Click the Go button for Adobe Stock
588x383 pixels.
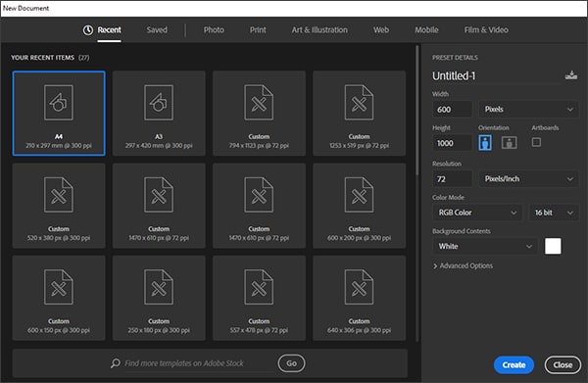point(291,363)
